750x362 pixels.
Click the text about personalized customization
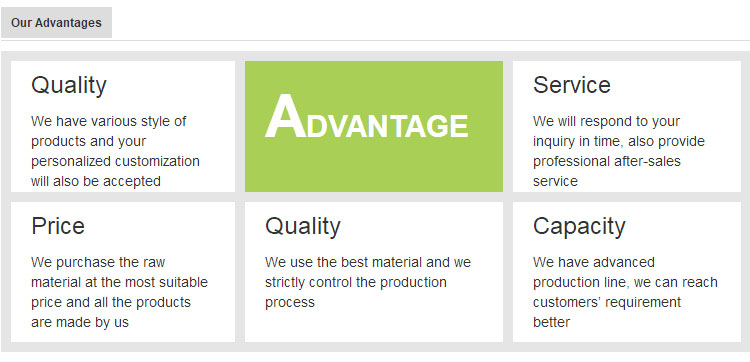pyautogui.click(x=115, y=151)
